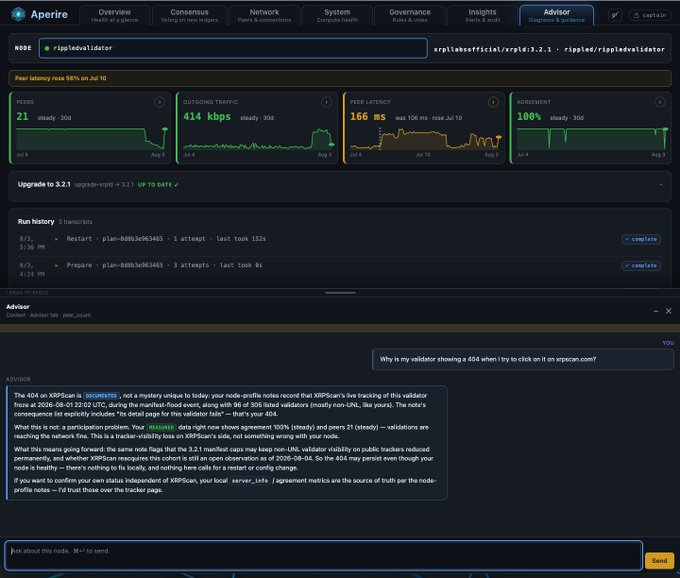The image size is (680, 578).
Task: Expand the Upgrade to 3.2.1 row
Action: (x=340, y=186)
